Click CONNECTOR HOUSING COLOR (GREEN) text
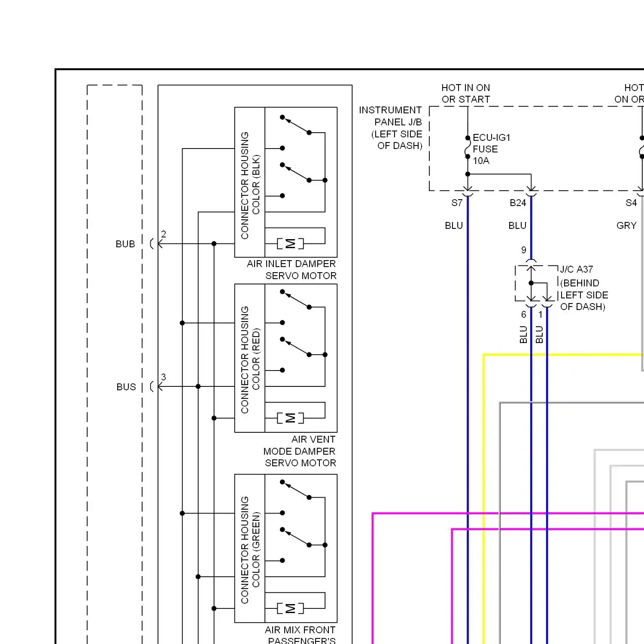Image resolution: width=644 pixels, height=644 pixels. 250,550
